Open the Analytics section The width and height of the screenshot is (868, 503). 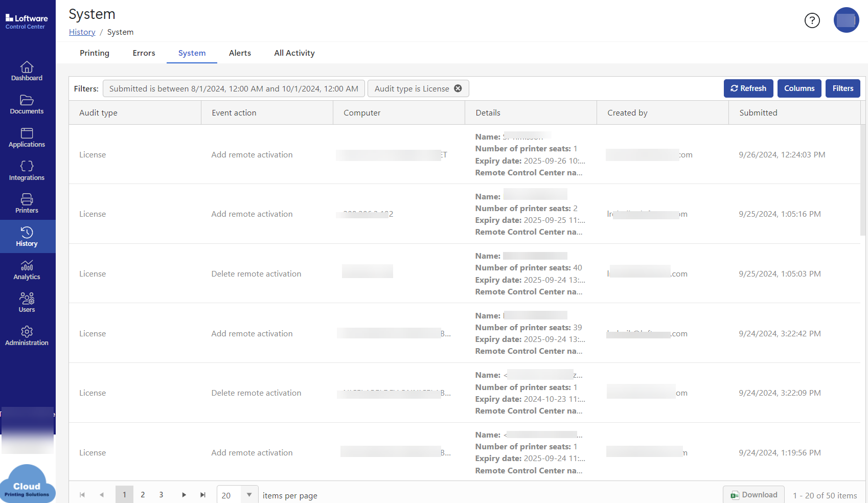pos(27,270)
